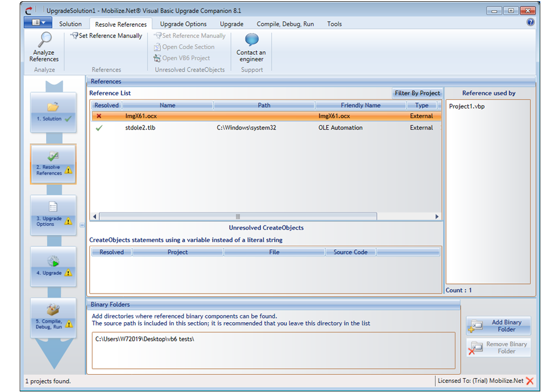Click Open Code Section

(184, 47)
